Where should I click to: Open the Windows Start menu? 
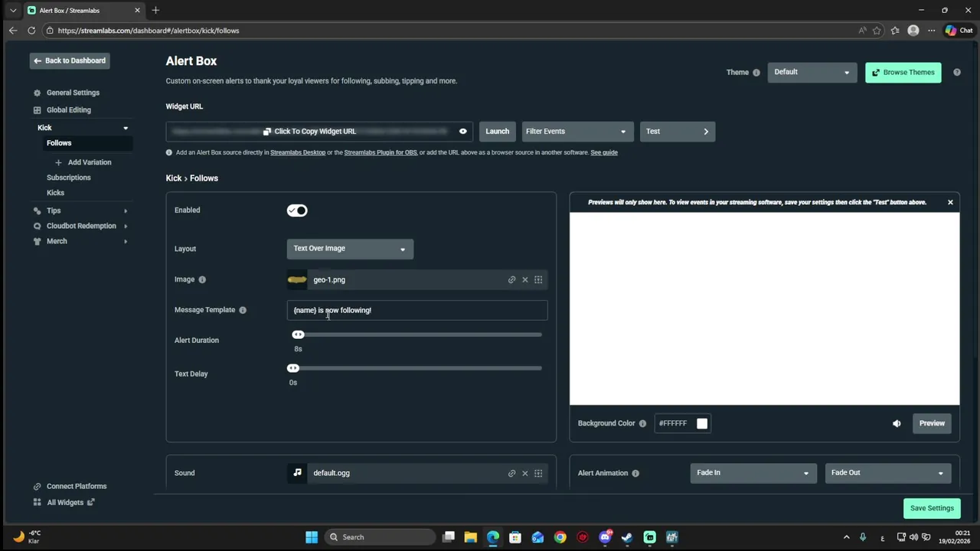point(312,537)
